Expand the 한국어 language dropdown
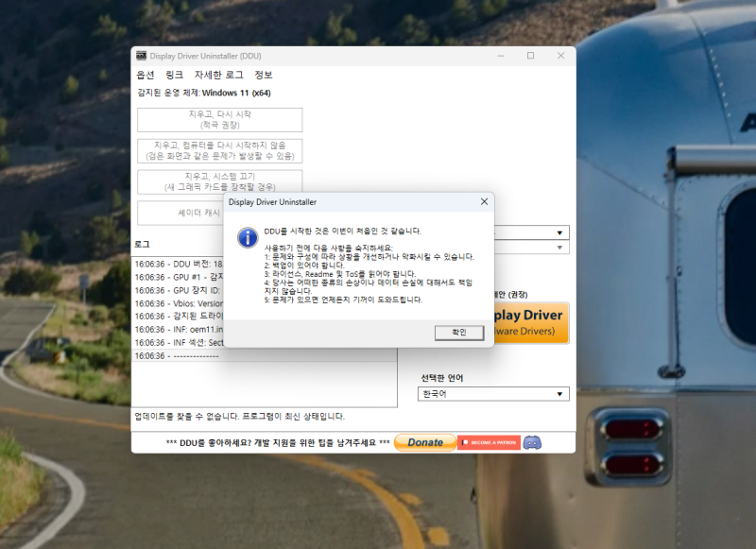Image resolution: width=756 pixels, height=549 pixels. point(493,394)
